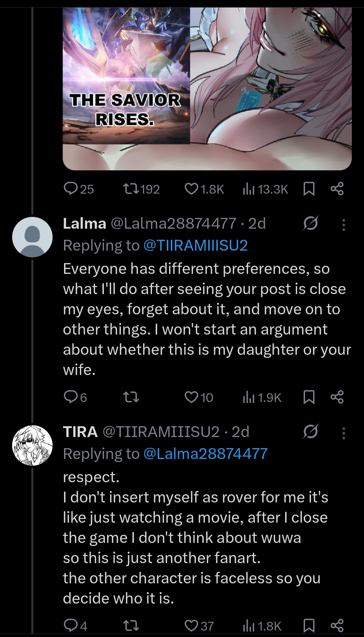Bookmark Lalma's reply
364x637 pixels.
[309, 397]
